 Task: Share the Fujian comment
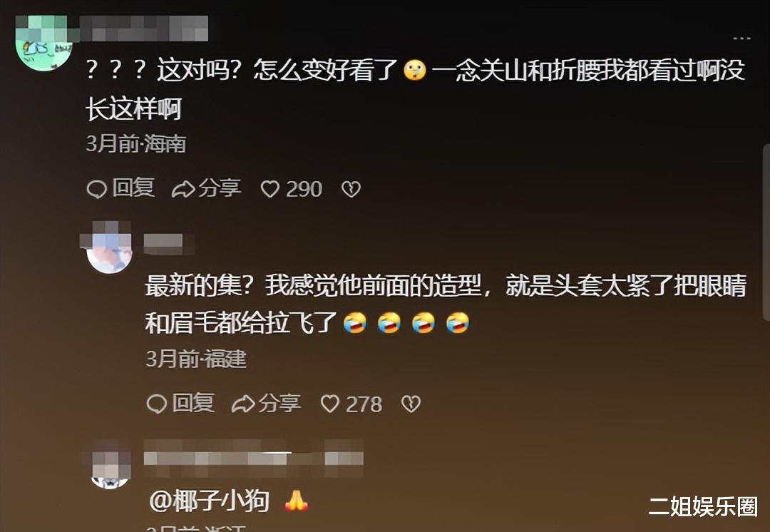pos(266,404)
